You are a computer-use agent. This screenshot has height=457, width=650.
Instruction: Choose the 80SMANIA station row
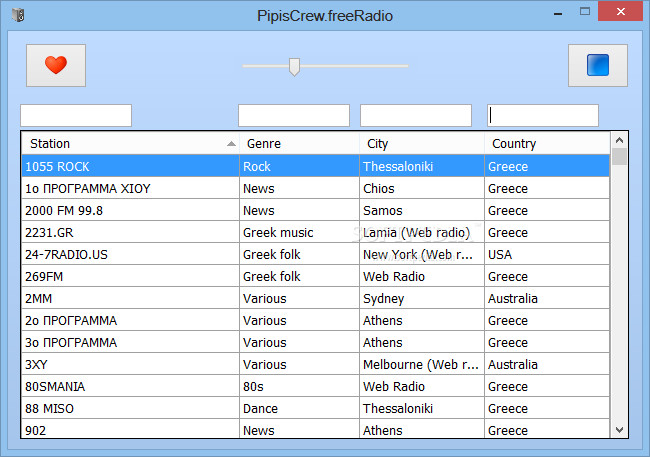(x=315, y=386)
